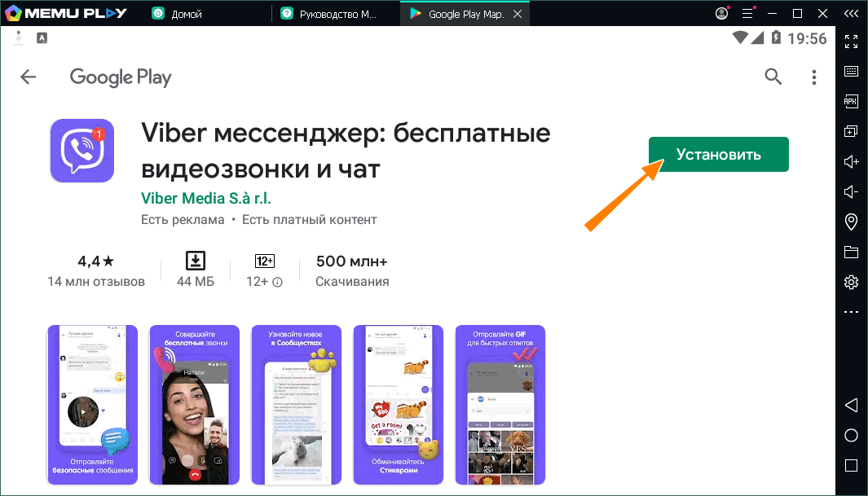This screenshot has width=868, height=496.
Task: Increase the emulator volume
Action: click(x=852, y=161)
